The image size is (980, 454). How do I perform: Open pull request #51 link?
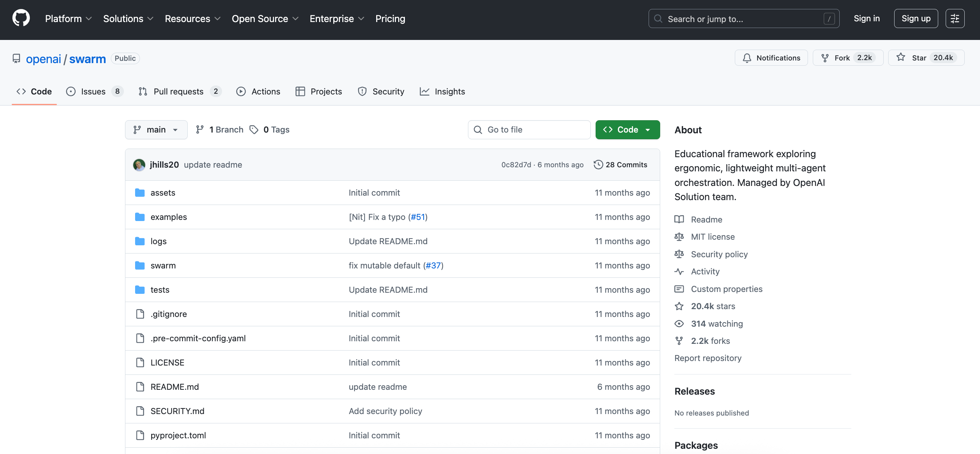418,217
